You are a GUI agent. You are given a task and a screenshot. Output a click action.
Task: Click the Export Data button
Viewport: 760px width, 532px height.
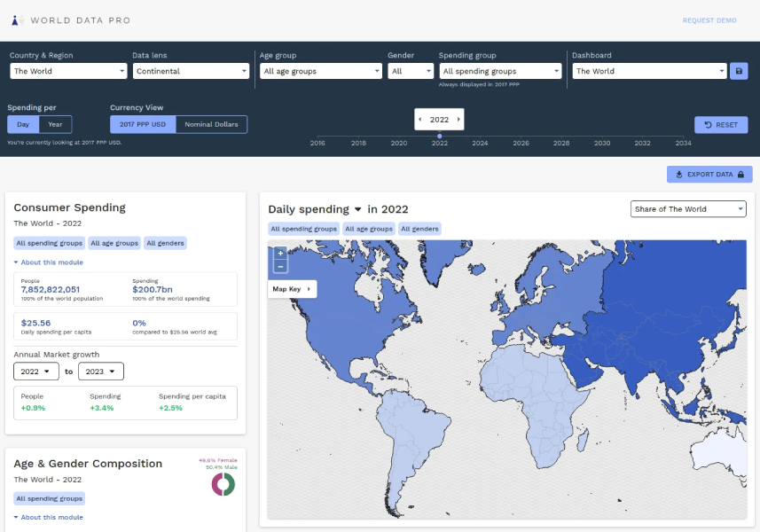coord(709,175)
